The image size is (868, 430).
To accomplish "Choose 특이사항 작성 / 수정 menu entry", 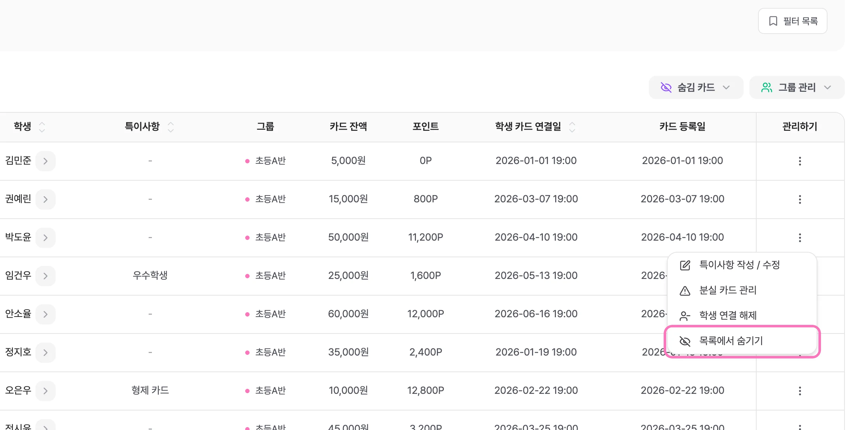I will point(742,265).
